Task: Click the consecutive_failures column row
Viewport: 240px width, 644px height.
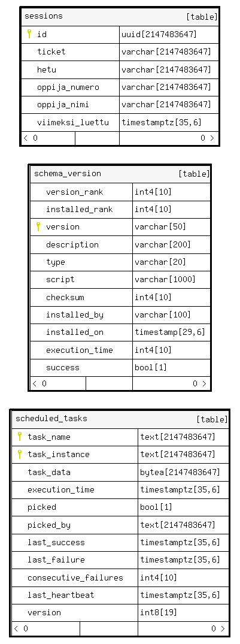Action: click(x=120, y=578)
